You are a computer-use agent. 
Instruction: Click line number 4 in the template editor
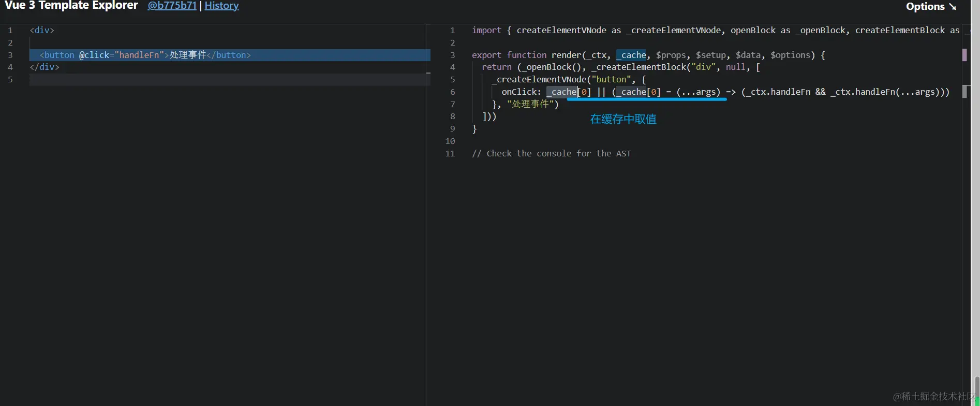click(10, 67)
